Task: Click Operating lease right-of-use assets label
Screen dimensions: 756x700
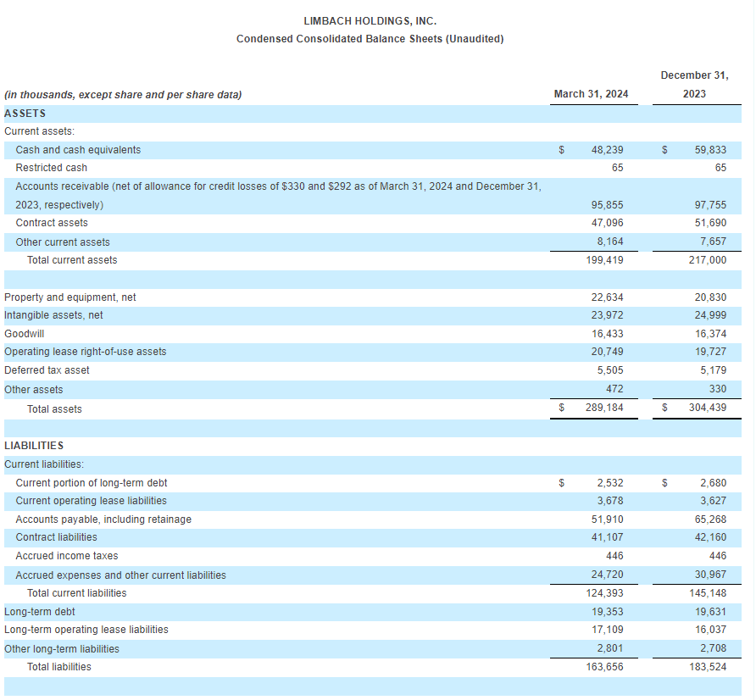Action: (86, 352)
